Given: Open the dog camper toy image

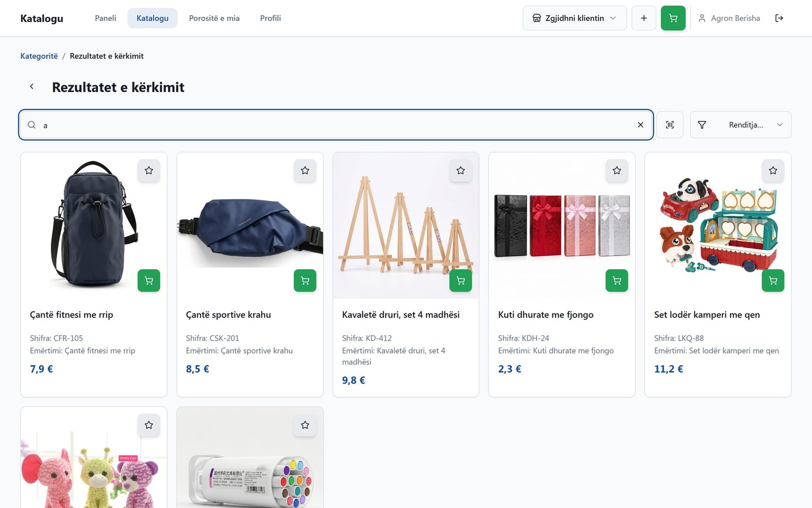Looking at the screenshot, I should click(718, 226).
